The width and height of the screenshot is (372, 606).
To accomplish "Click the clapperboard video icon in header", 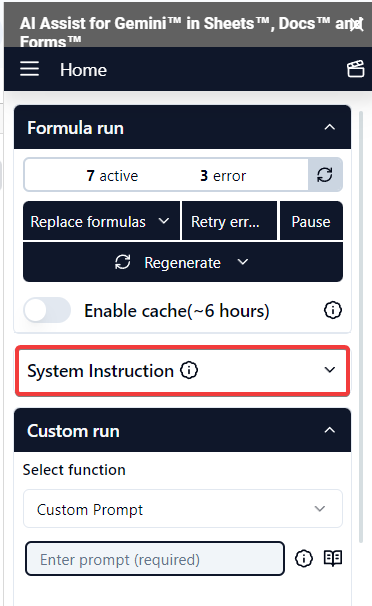I will 355,69.
